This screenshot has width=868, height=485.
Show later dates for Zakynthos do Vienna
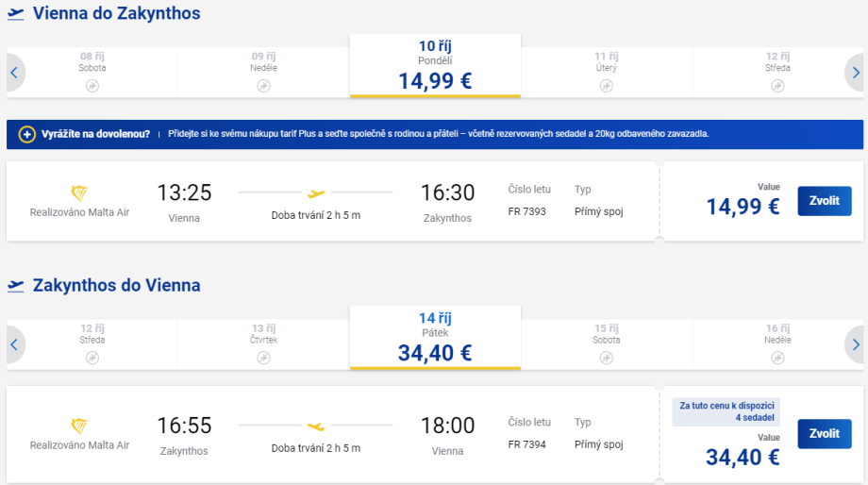[855, 344]
